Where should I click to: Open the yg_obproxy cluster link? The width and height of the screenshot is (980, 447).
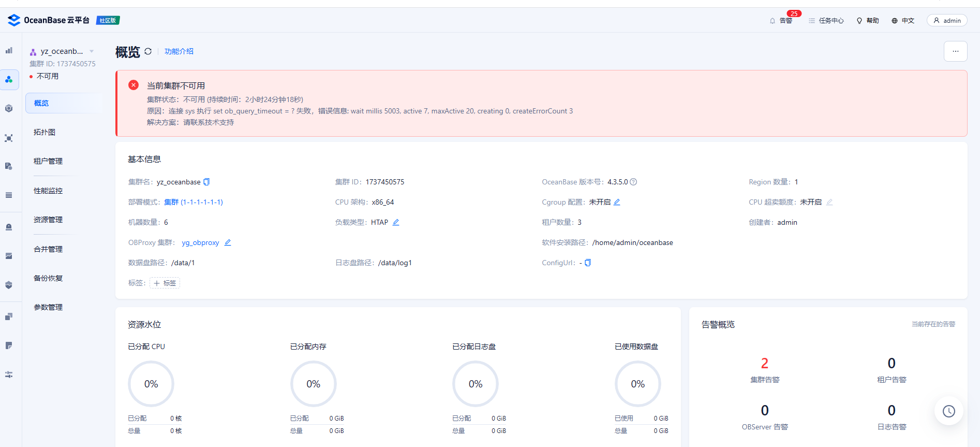click(x=200, y=242)
